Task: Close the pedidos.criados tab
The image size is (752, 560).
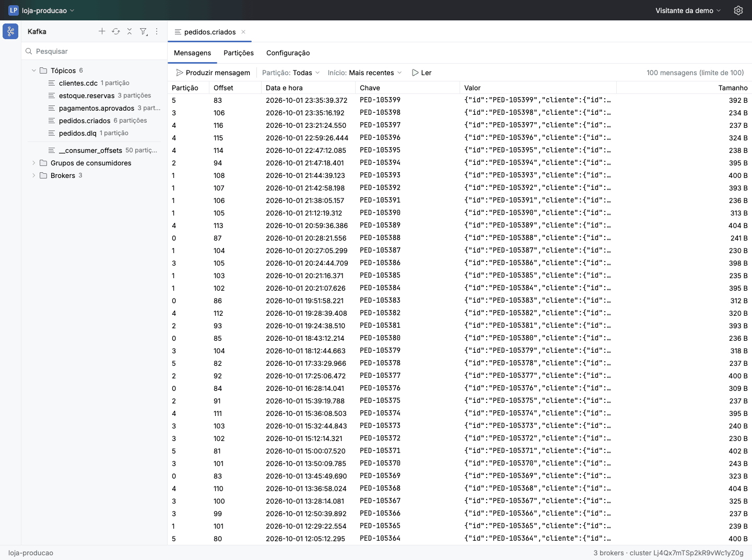Action: pyautogui.click(x=243, y=32)
